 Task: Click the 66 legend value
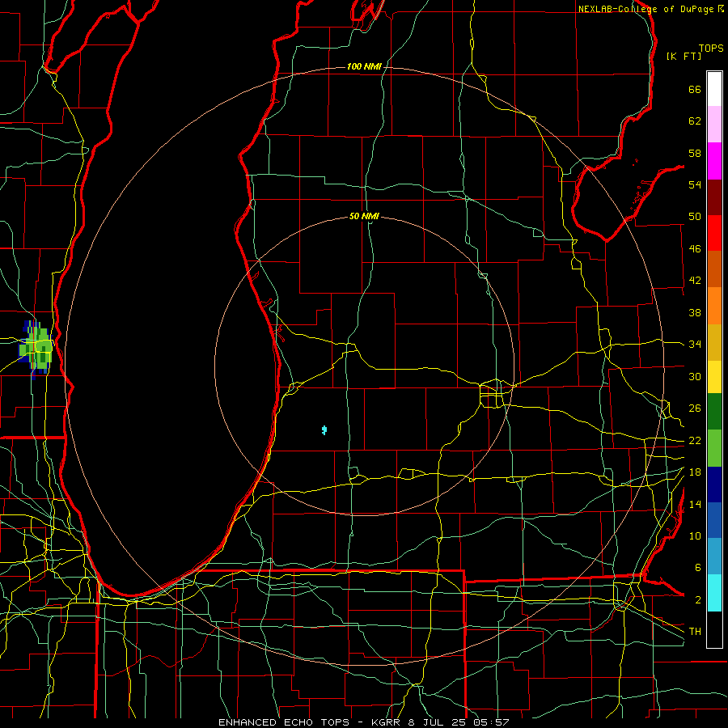695,90
